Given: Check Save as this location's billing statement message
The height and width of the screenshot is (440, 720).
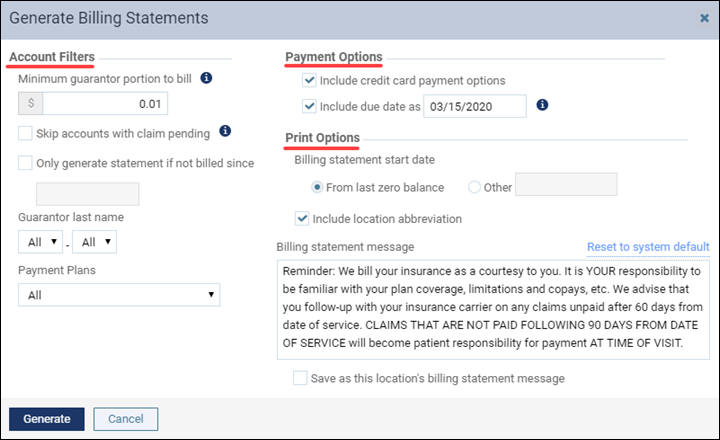Looking at the screenshot, I should [x=300, y=378].
